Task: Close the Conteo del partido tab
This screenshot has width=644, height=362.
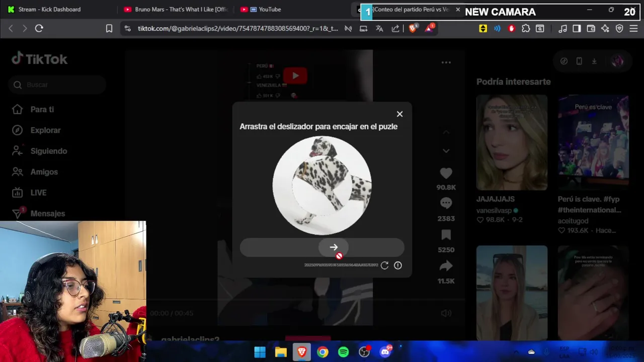Action: [x=458, y=10]
